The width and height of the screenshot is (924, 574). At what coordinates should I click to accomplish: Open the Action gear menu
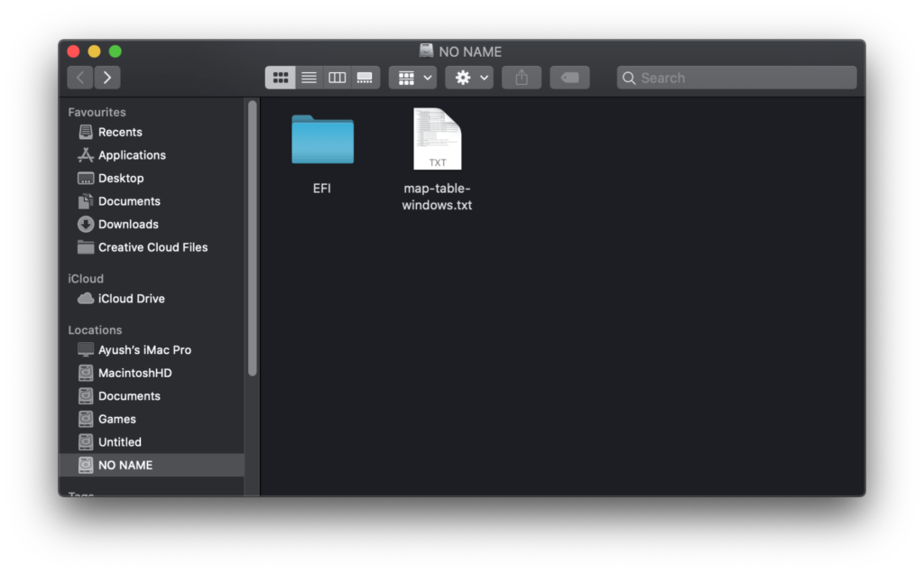[x=469, y=77]
